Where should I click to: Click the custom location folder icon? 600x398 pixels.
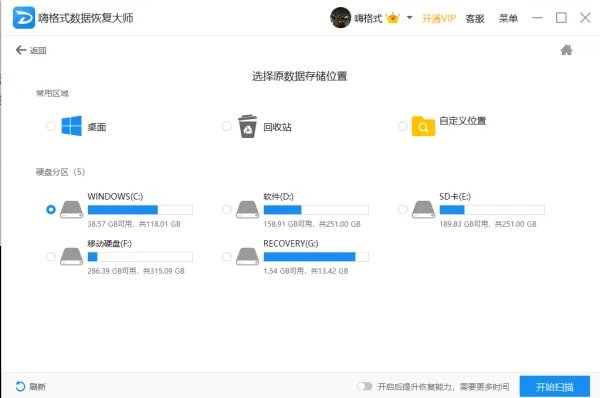423,126
